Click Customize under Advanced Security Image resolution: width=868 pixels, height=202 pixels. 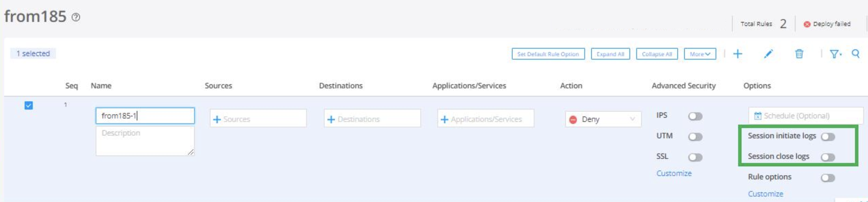coord(674,173)
